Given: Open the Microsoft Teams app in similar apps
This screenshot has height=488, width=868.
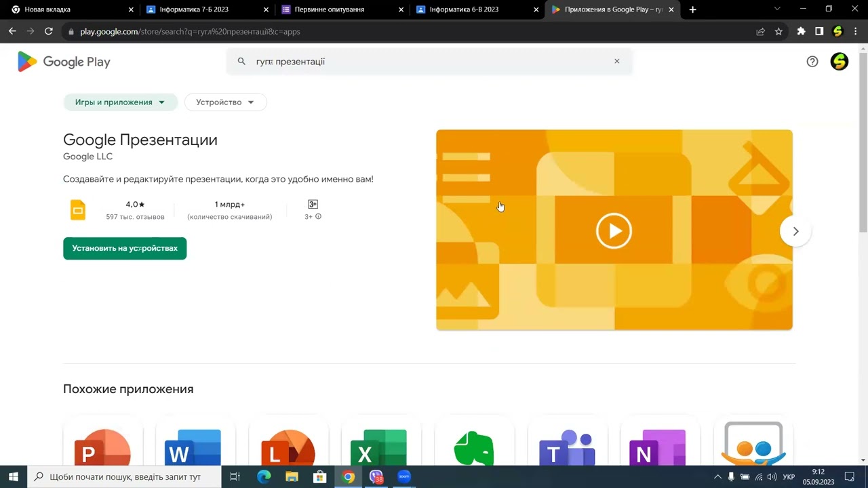Looking at the screenshot, I should click(567, 447).
